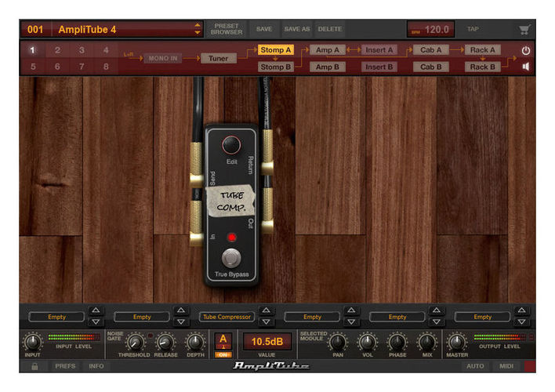Switch to the Cab A module
The image size is (555, 392).
(x=431, y=50)
